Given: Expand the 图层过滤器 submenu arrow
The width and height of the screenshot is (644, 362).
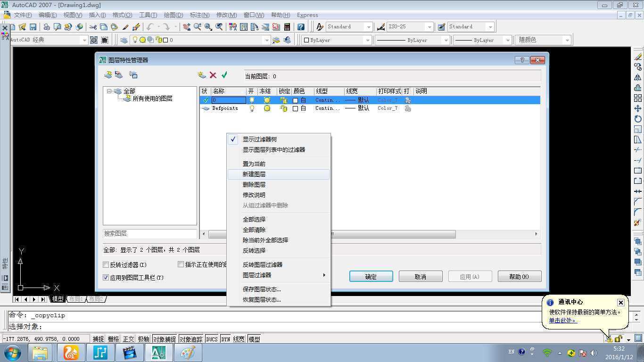Looking at the screenshot, I should [324, 275].
